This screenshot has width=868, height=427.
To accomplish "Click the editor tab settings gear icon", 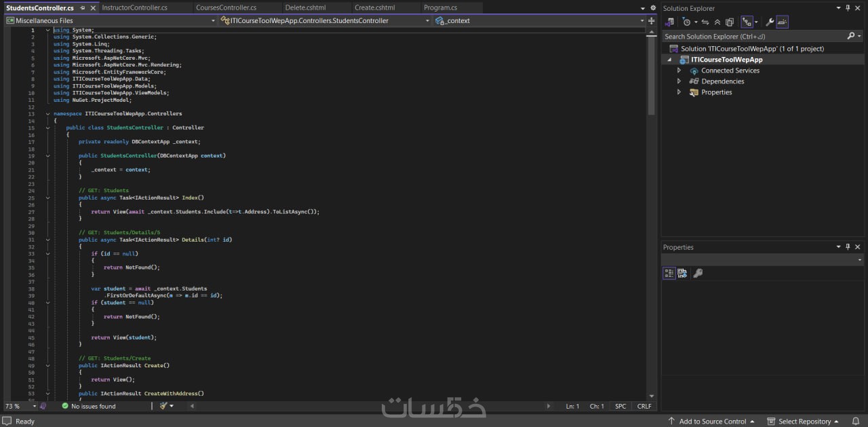I will [652, 8].
